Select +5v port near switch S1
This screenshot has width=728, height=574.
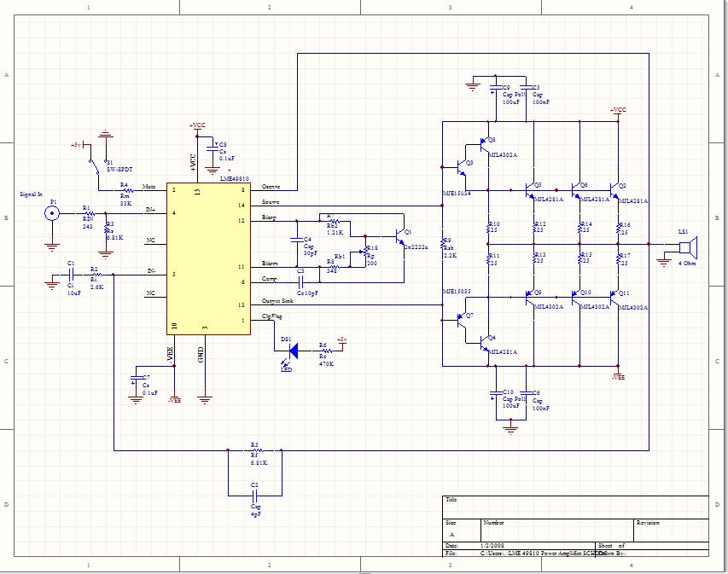[x=79, y=145]
